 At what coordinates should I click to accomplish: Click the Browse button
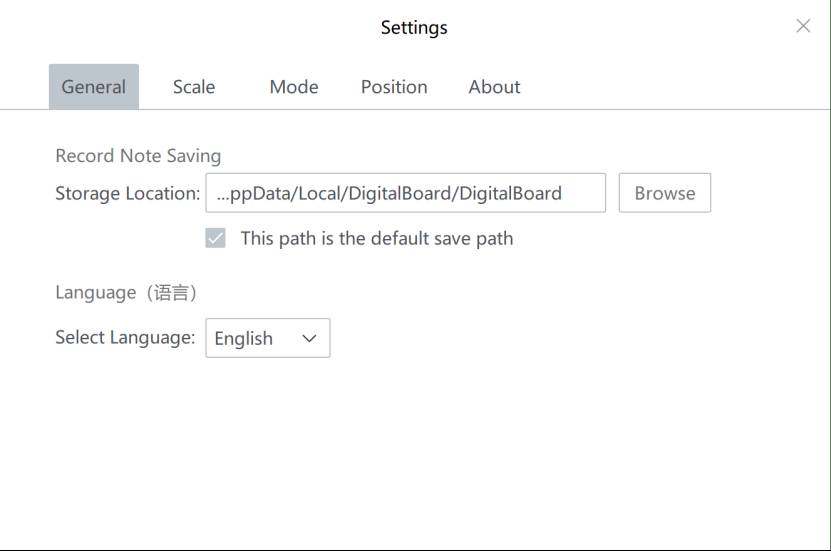[665, 193]
